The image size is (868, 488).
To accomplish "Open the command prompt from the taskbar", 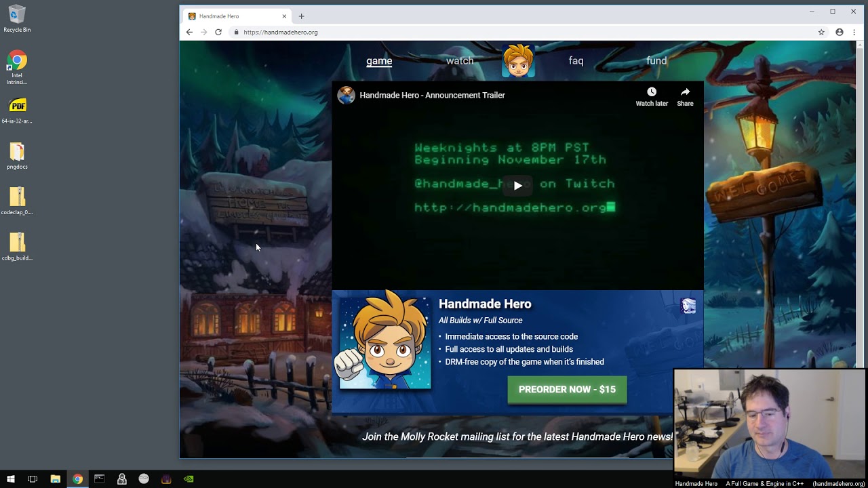I will [x=100, y=479].
